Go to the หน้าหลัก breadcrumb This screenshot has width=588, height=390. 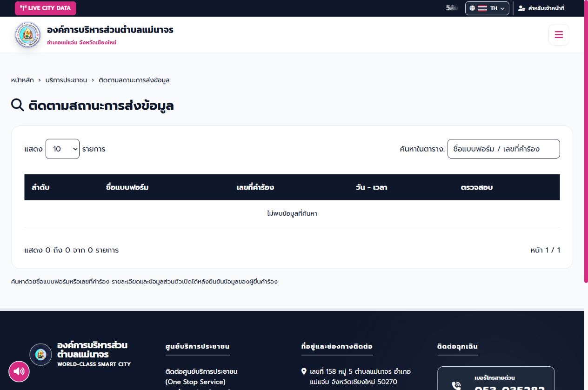(22, 80)
